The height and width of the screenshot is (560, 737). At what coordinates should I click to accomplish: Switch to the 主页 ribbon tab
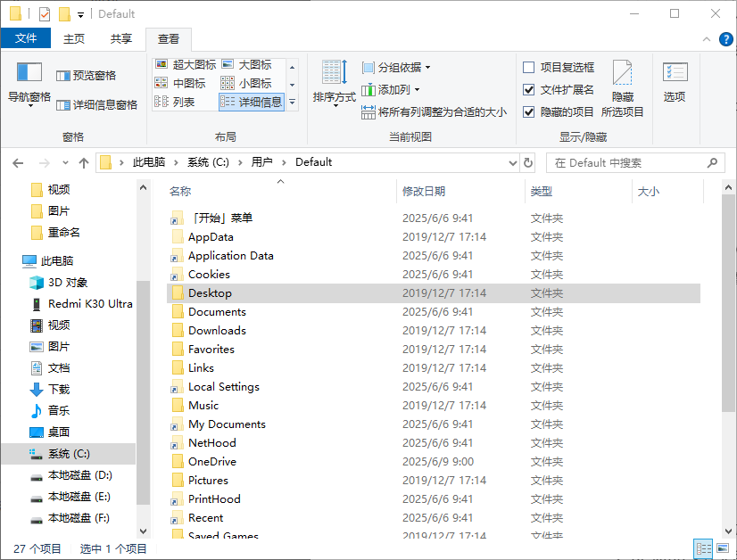tap(73, 38)
